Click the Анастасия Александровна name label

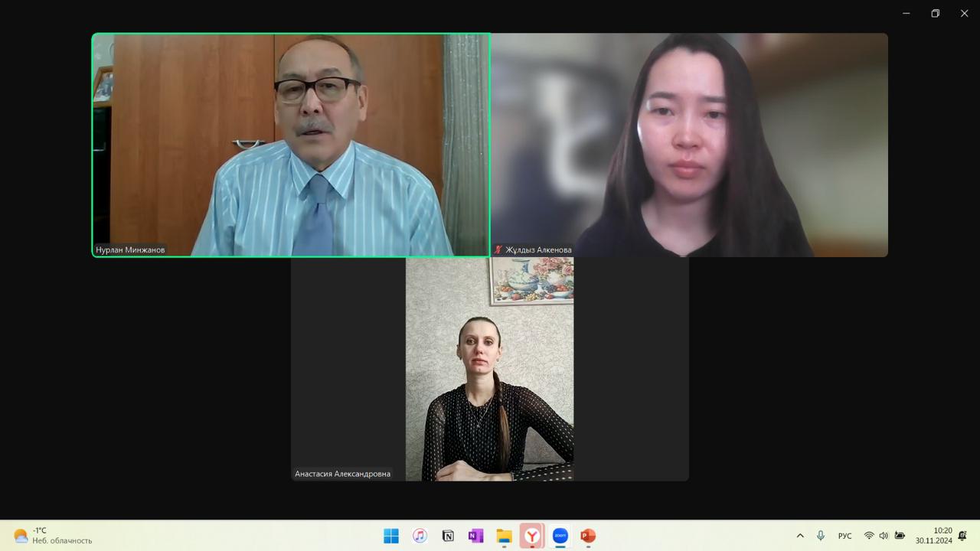click(342, 474)
